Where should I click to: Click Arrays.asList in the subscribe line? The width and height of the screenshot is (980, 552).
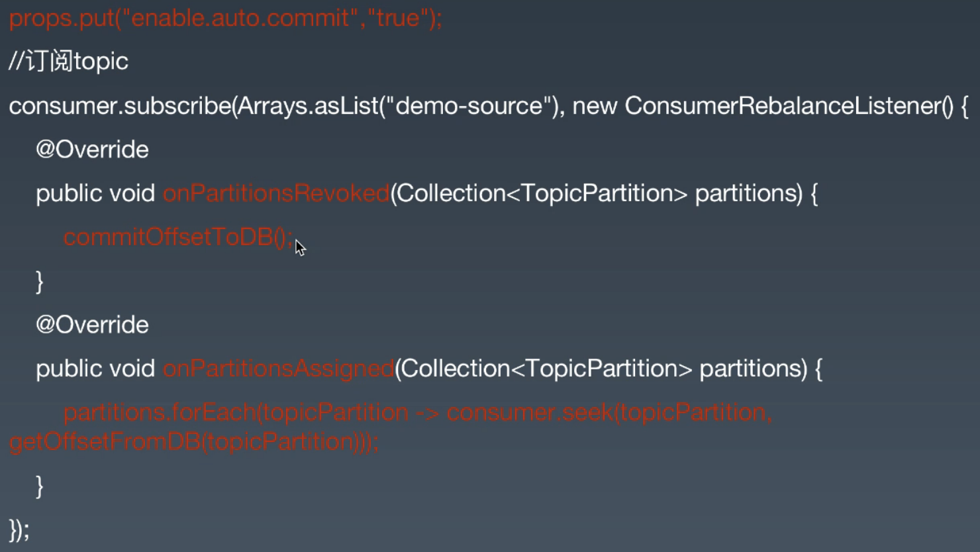coord(308,106)
